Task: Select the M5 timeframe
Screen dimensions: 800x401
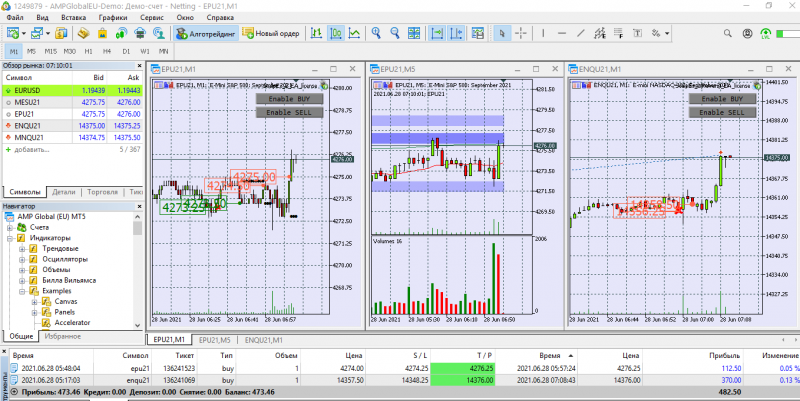Action: point(32,52)
